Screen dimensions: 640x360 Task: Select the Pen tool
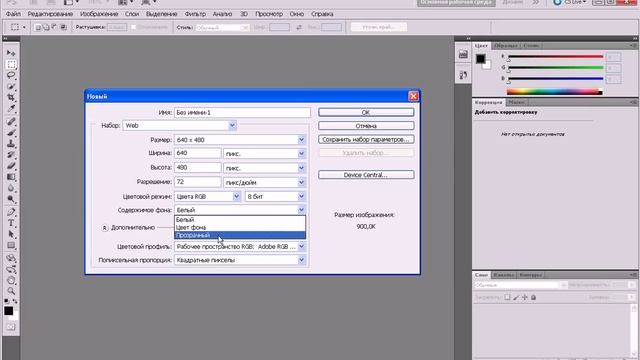11,212
